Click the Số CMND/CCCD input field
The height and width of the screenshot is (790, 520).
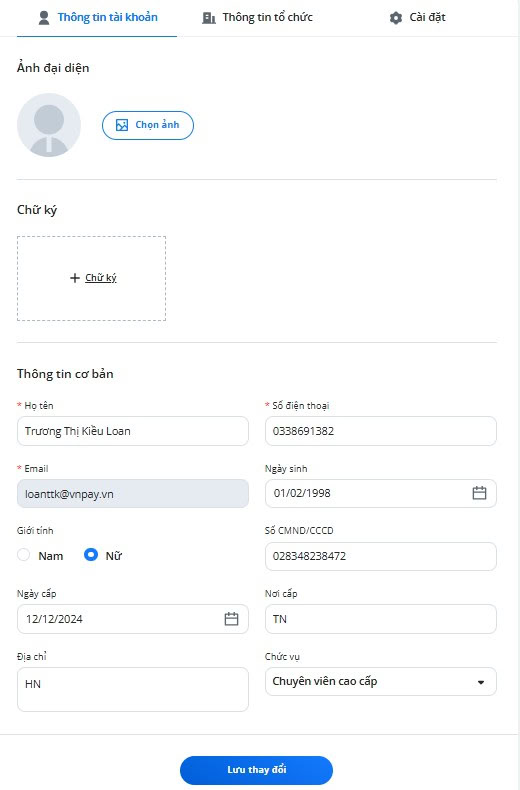(381, 556)
